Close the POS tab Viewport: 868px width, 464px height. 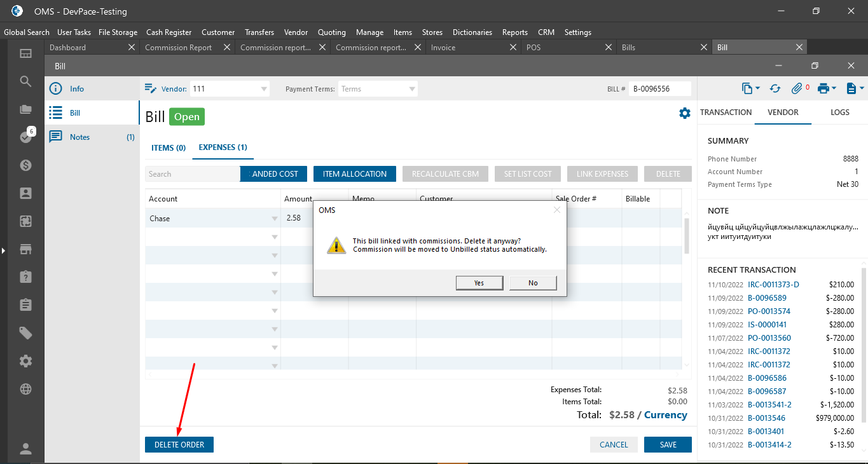point(609,47)
